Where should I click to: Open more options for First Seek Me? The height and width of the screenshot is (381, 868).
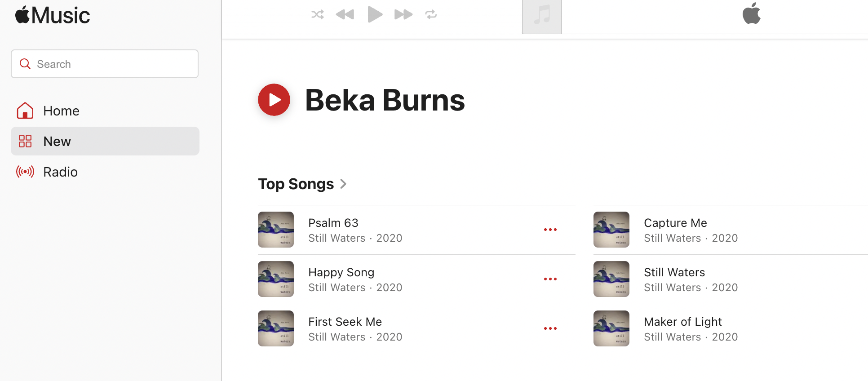tap(550, 328)
